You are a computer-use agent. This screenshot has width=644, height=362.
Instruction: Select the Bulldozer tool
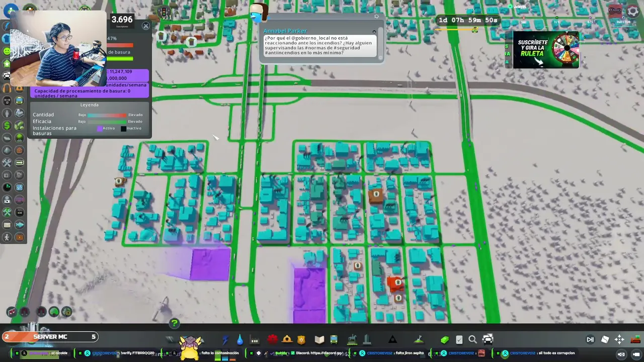pos(635,339)
